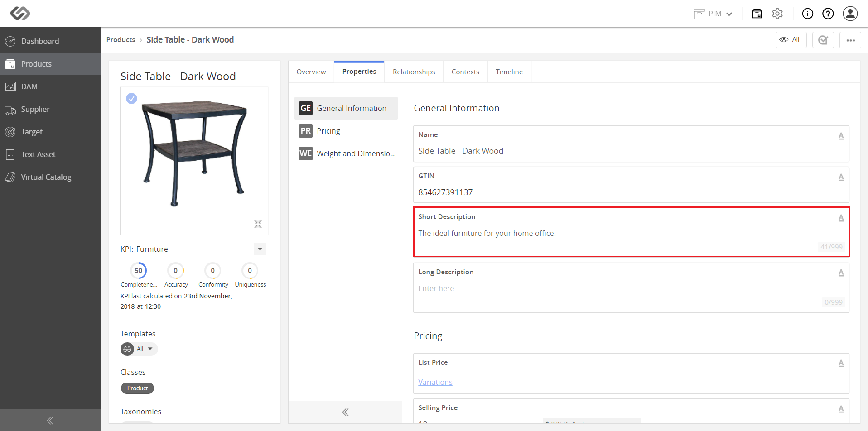Switch to the Contexts tab
The image size is (868, 431).
pos(465,72)
